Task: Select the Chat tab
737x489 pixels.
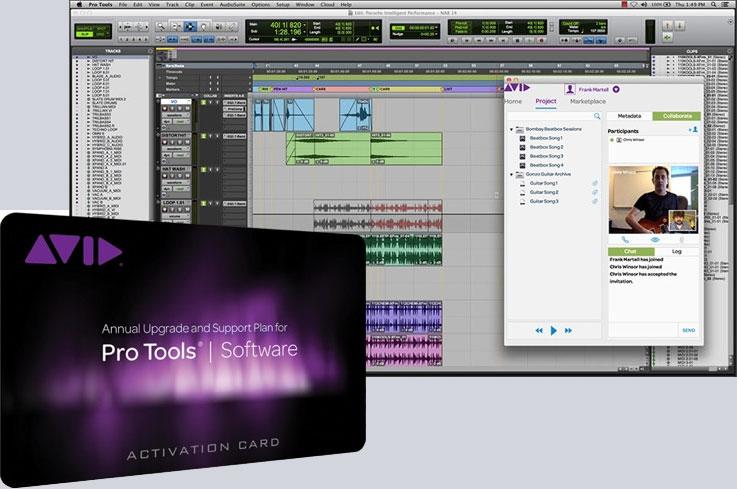Action: [x=630, y=252]
